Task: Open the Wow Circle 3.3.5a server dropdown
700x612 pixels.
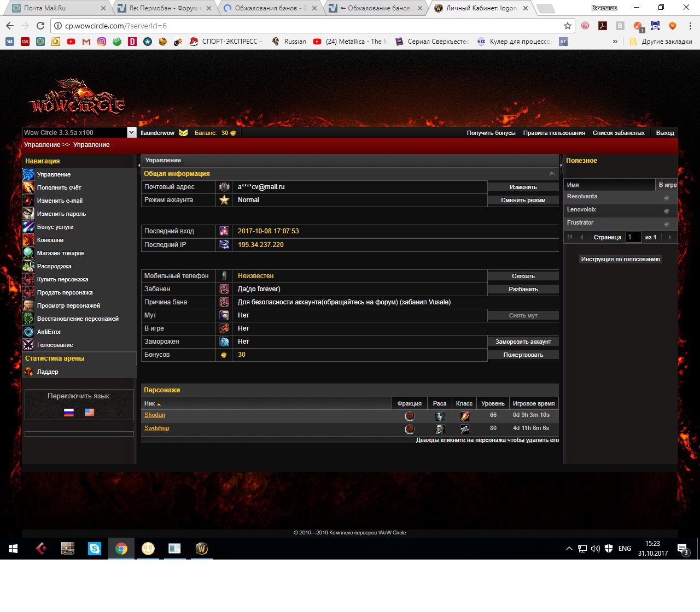Action: 131,132
